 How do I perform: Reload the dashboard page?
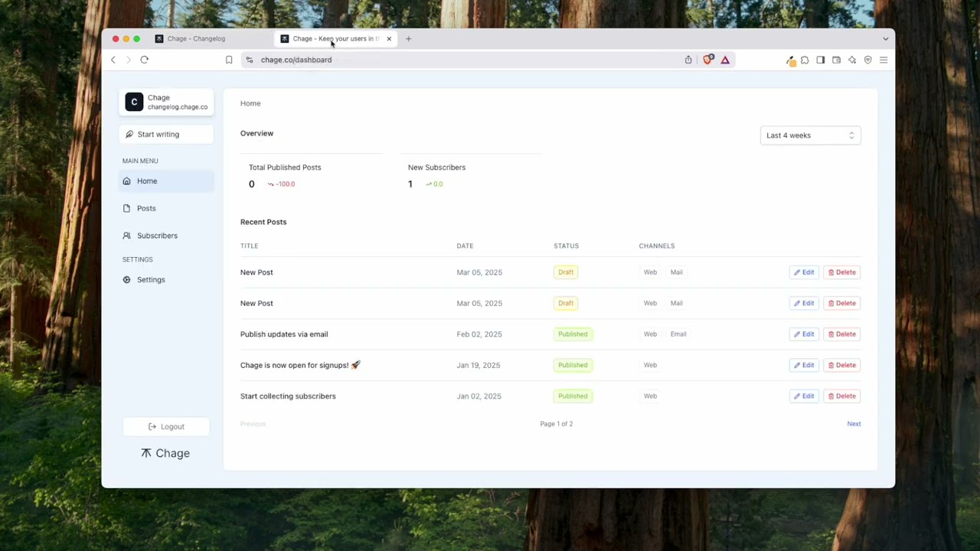(144, 60)
